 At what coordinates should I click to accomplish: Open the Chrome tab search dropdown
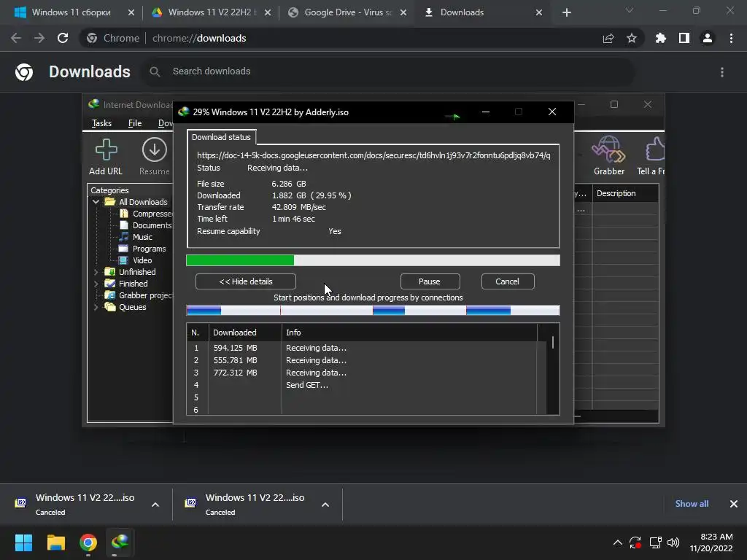630,10
